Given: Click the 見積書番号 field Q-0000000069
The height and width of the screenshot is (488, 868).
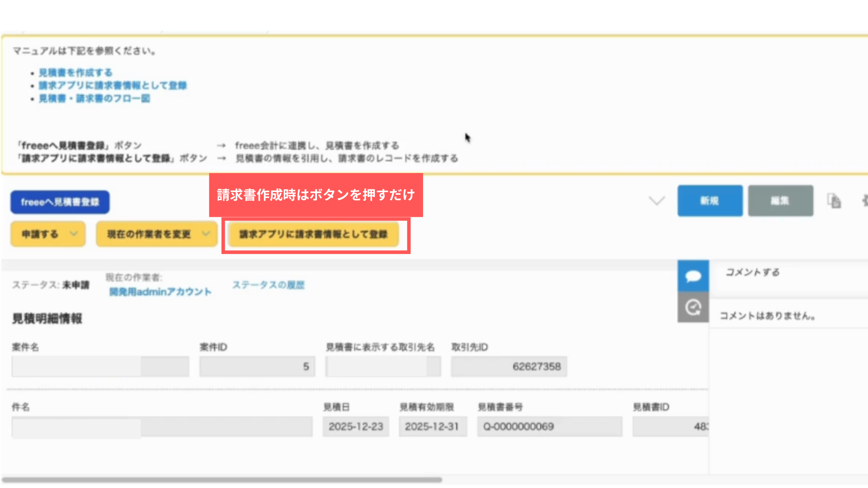Looking at the screenshot, I should point(549,426).
